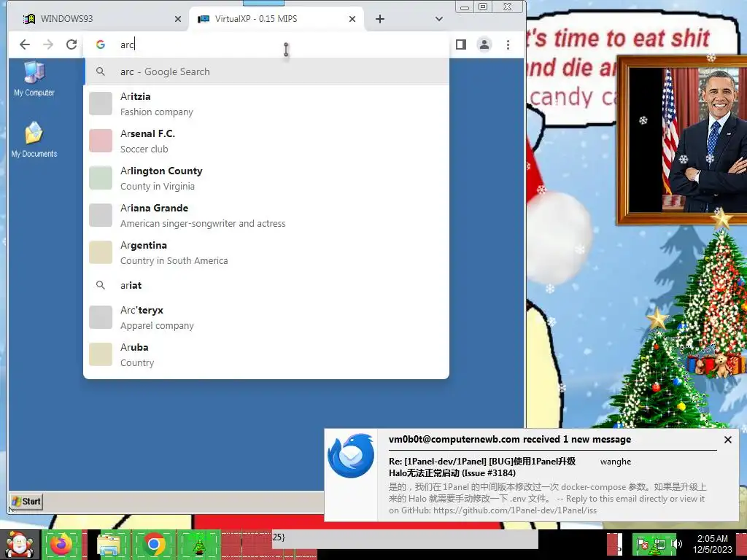The width and height of the screenshot is (747, 560).
Task: Click the Chrome icon on the taskbar
Action: click(x=154, y=544)
